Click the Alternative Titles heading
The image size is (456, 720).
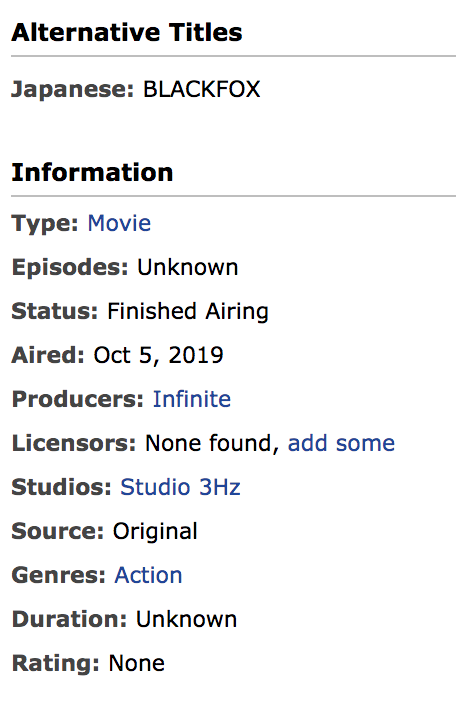[x=127, y=33]
